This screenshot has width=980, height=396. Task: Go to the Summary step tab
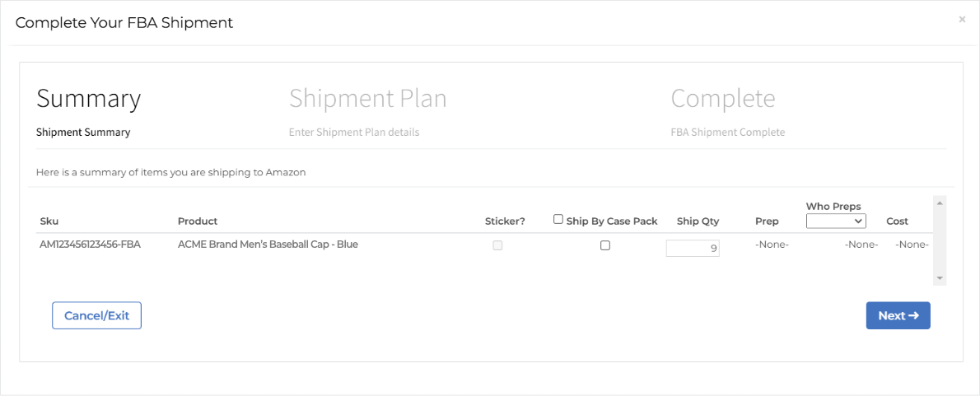pos(89,99)
